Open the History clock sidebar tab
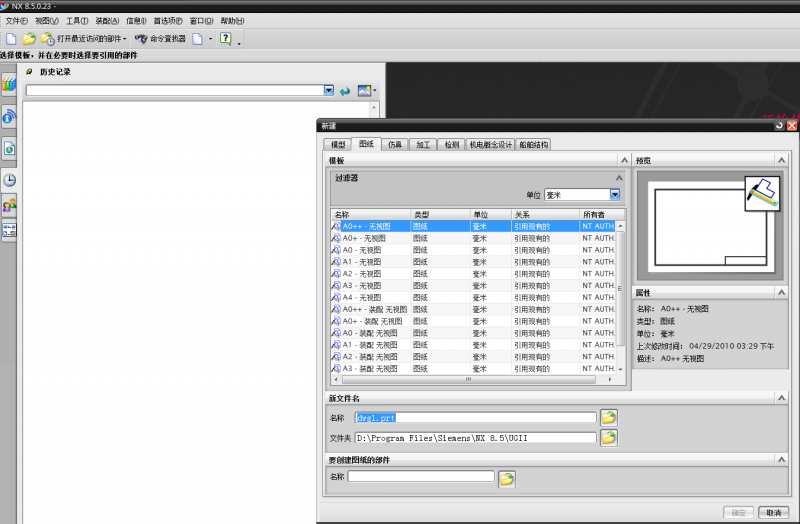This screenshot has height=524, width=800. click(x=9, y=180)
